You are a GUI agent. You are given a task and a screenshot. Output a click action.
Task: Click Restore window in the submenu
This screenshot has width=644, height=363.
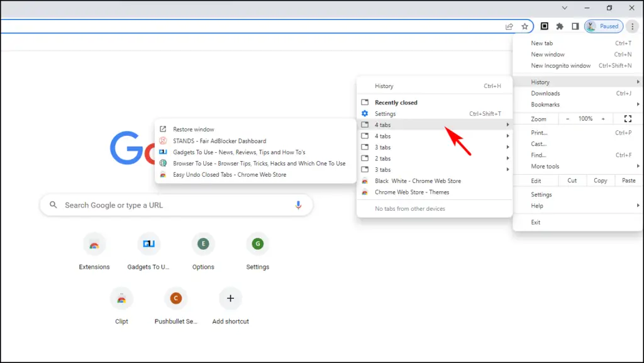(x=255, y=130)
